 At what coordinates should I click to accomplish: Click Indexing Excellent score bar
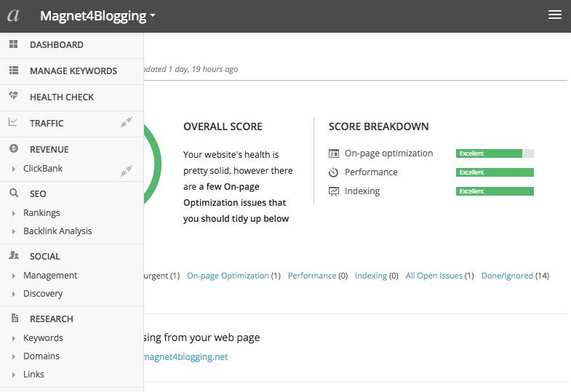tap(495, 191)
